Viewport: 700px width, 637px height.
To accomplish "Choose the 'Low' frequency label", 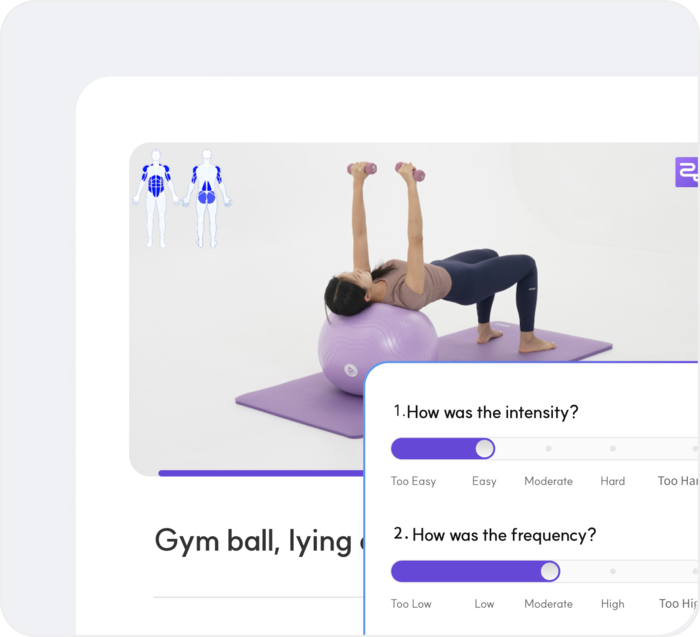I will [x=484, y=604].
